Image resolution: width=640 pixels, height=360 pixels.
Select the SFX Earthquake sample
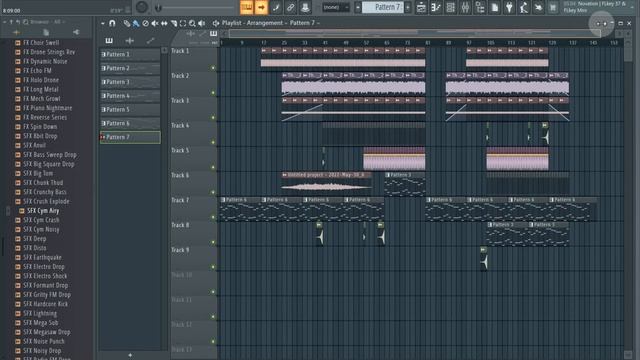coord(42,258)
